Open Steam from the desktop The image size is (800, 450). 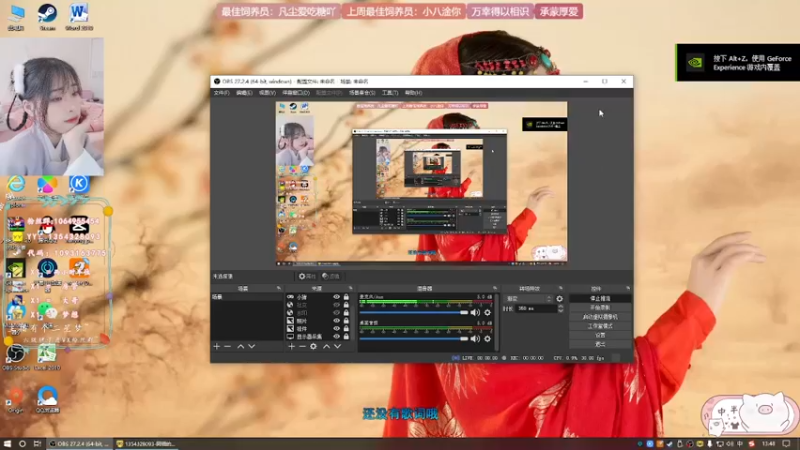pyautogui.click(x=47, y=17)
